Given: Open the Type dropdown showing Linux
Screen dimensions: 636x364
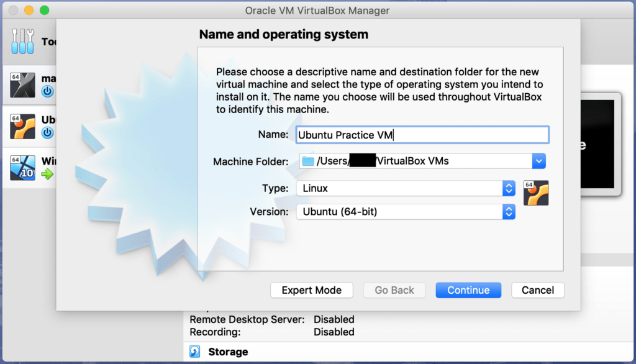Looking at the screenshot, I should tap(406, 188).
